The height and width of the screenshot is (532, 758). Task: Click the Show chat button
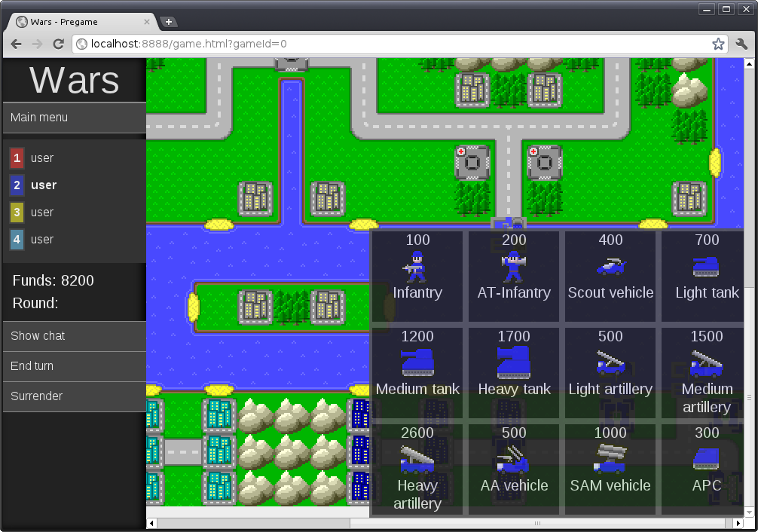(x=74, y=336)
